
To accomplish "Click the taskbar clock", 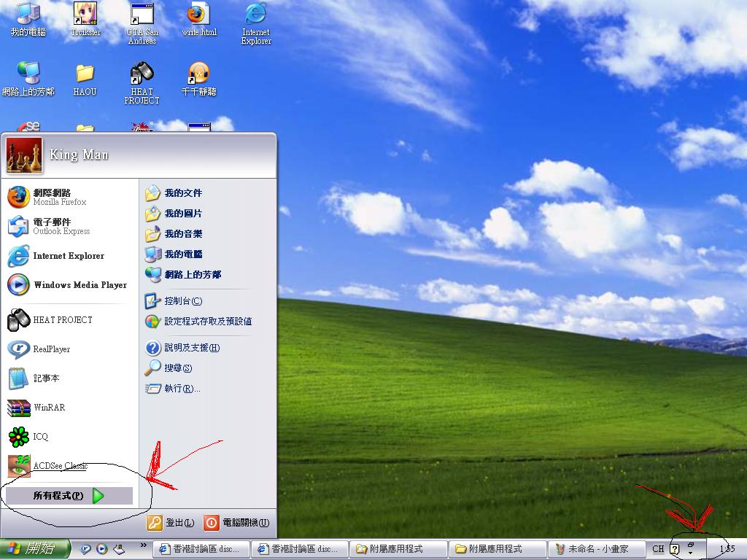I will 727,548.
